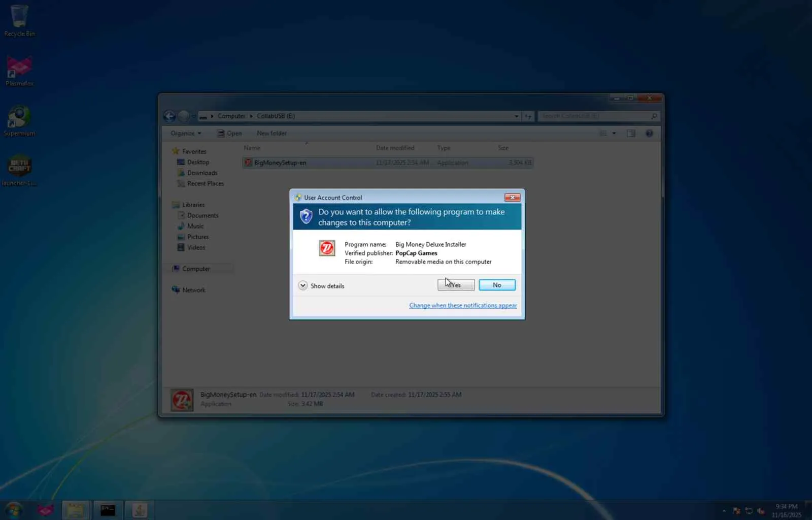
Task: Select Network in the navigation pane
Action: (189, 290)
